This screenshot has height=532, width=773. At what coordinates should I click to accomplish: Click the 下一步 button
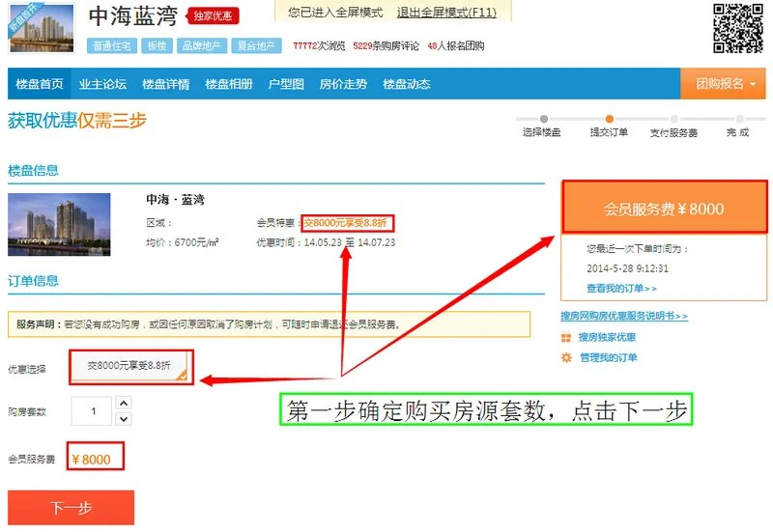(x=71, y=507)
